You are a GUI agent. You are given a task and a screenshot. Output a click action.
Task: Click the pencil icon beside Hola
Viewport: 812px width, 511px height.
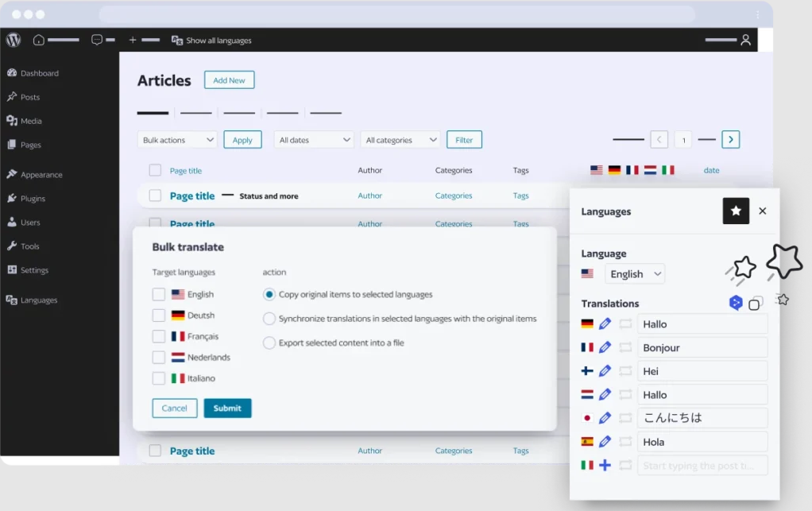pos(605,442)
